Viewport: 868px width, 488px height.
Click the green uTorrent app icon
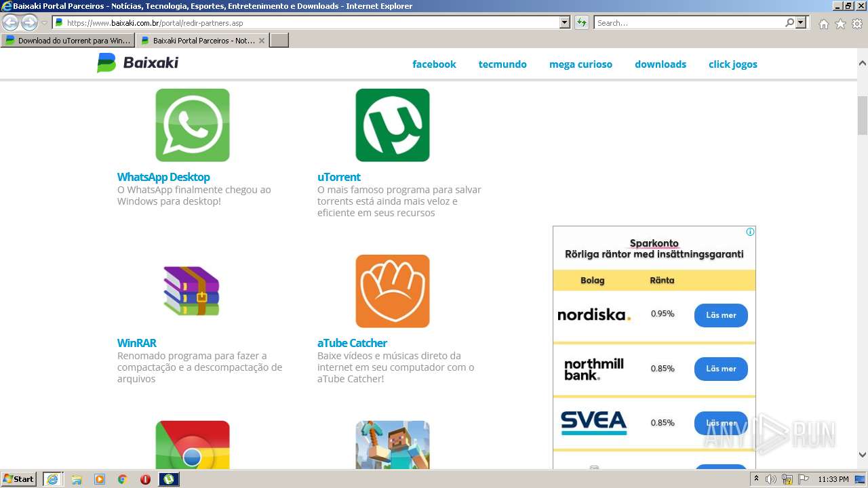coord(393,125)
